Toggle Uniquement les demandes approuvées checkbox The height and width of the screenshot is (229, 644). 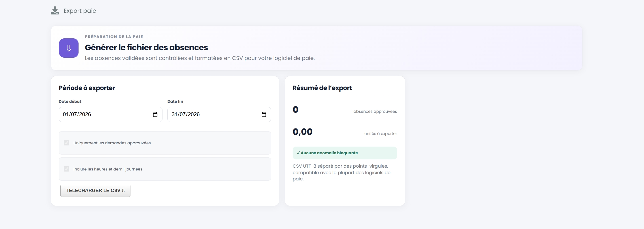click(66, 143)
